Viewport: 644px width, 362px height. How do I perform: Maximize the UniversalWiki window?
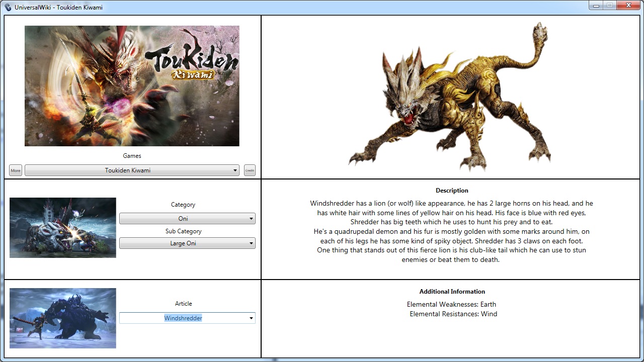point(610,5)
